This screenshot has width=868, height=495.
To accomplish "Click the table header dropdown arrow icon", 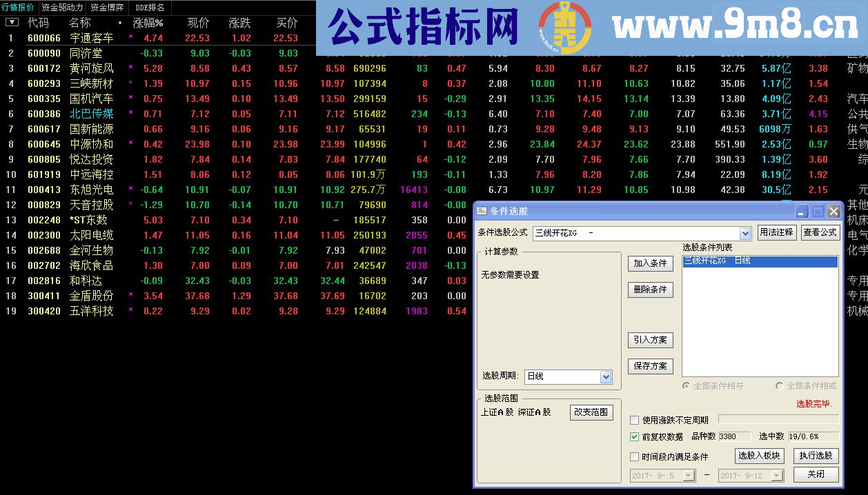I will pos(12,21).
